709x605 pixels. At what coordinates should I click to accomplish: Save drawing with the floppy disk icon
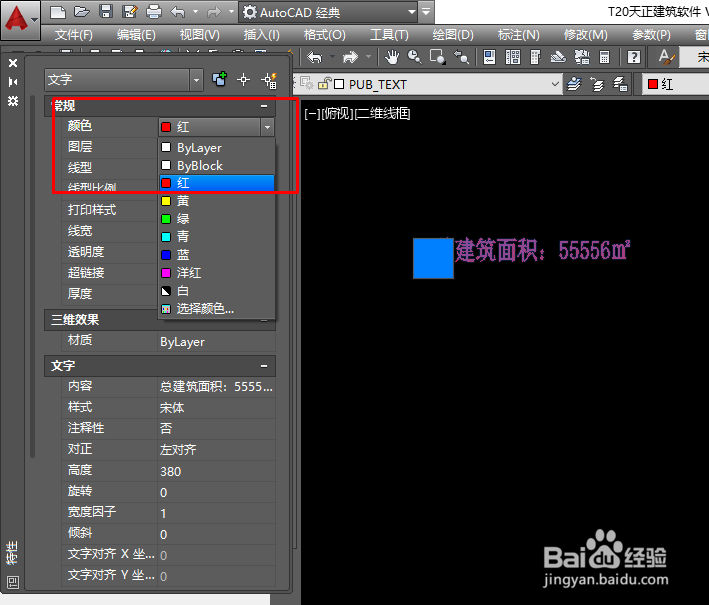coord(106,12)
